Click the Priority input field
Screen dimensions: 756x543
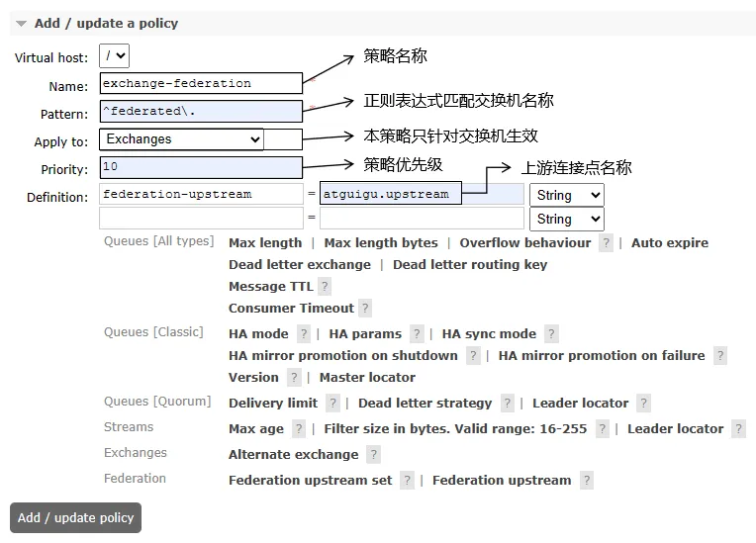click(201, 167)
